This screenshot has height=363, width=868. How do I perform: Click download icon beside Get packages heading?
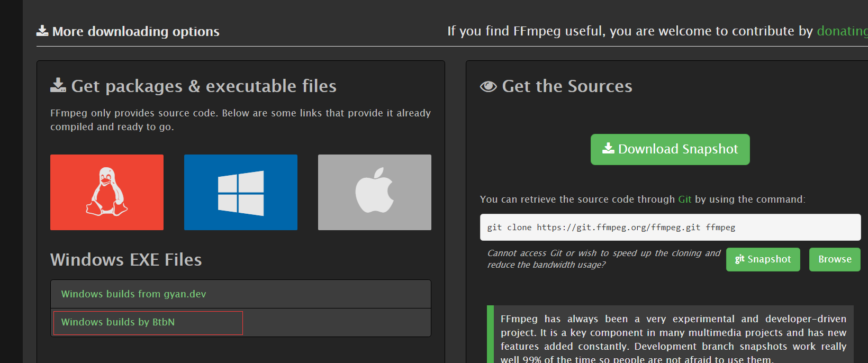coord(58,85)
